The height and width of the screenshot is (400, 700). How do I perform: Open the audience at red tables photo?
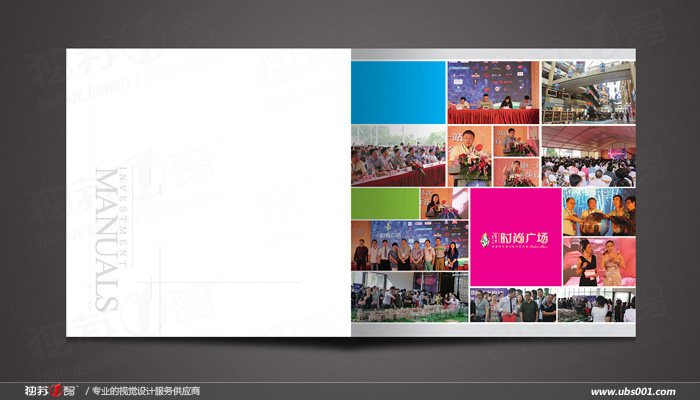tap(398, 156)
